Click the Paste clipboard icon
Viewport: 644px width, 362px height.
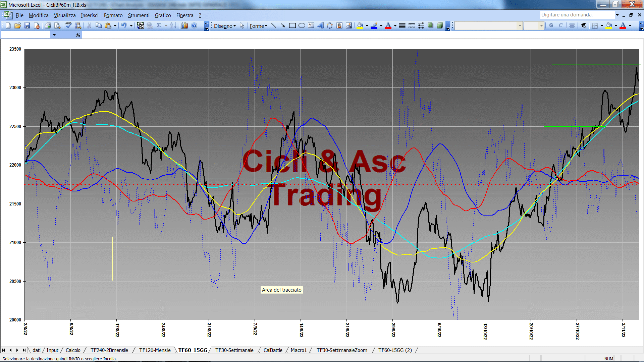108,25
